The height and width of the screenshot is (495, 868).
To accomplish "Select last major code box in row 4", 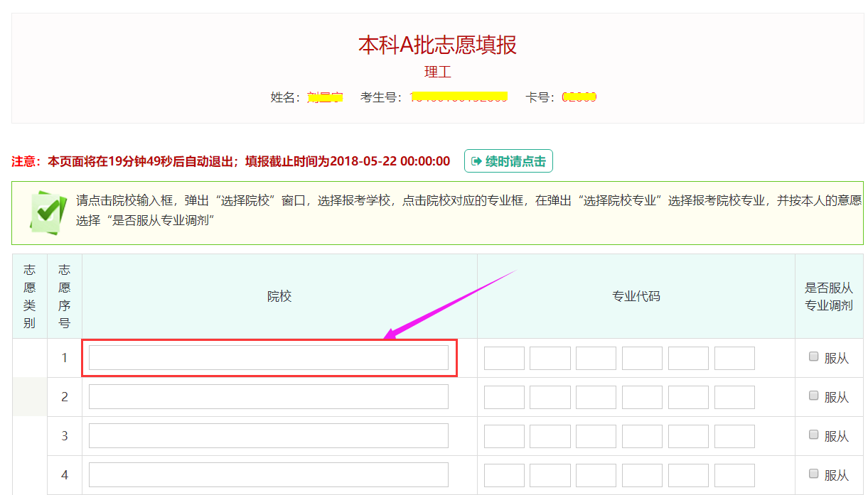I will (x=734, y=474).
